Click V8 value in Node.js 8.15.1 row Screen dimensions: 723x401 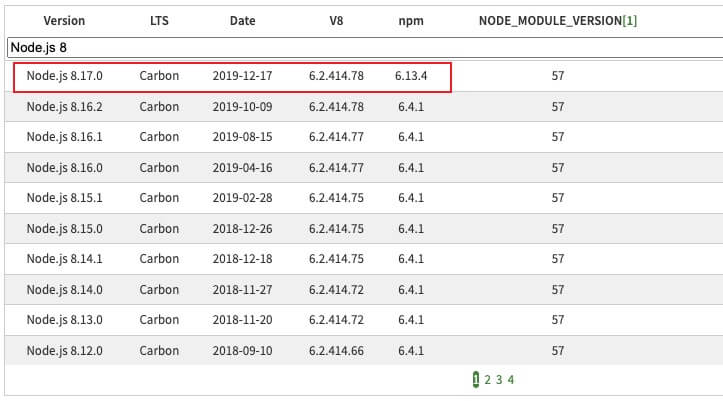click(336, 198)
